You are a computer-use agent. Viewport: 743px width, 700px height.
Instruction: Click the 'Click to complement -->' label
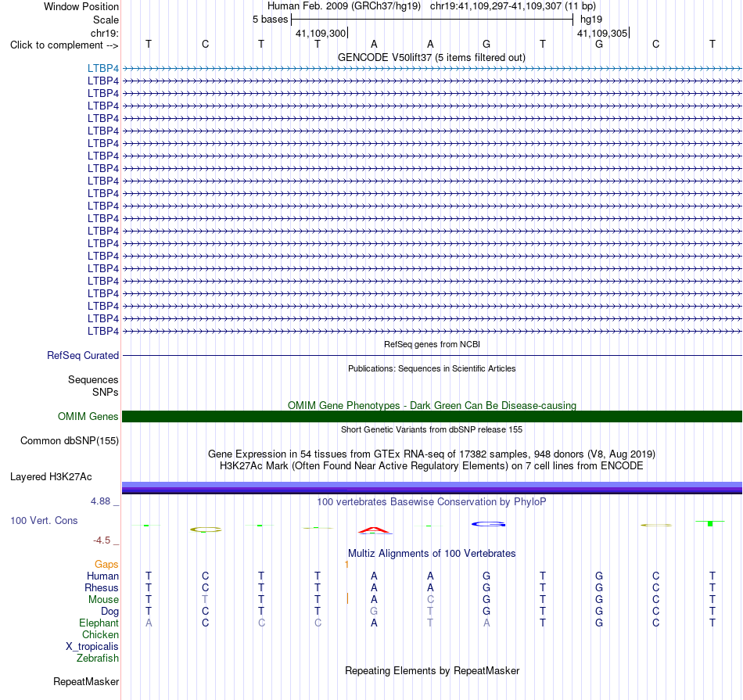tap(64, 45)
